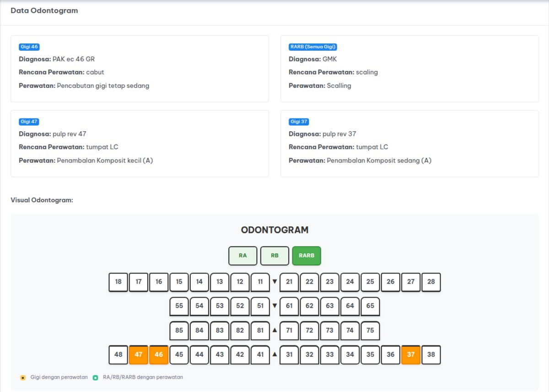Click highlighted tooth 47 in odontogram
Viewport: 549px width, 392px height.
coord(139,354)
